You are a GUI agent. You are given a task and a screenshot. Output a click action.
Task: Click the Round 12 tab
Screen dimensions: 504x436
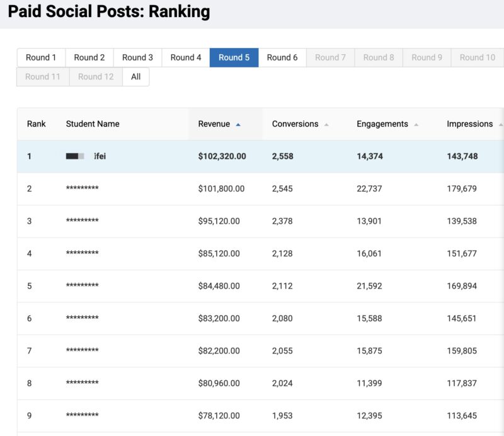pos(96,77)
